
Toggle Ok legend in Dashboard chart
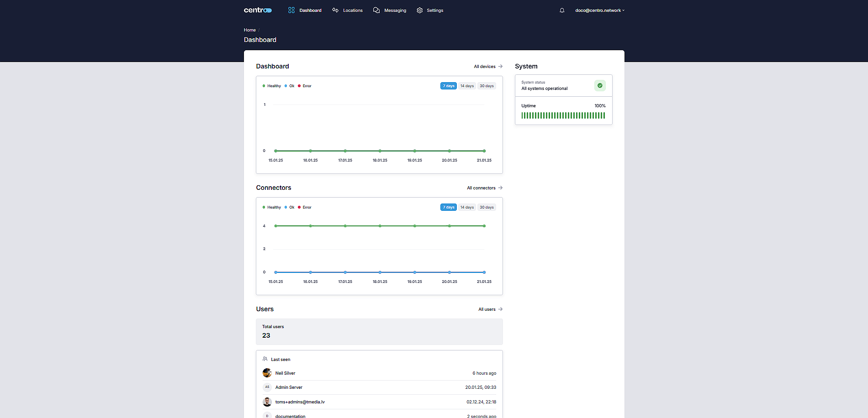pos(290,86)
